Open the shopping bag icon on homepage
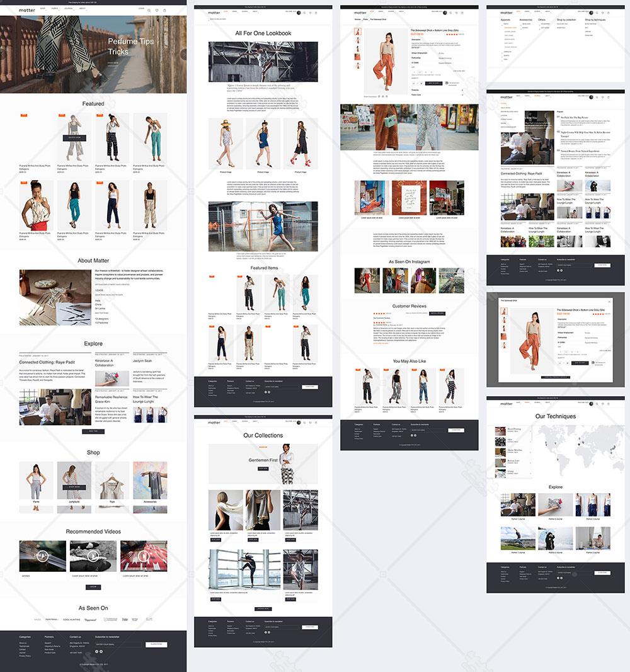The image size is (630, 672). (x=165, y=11)
